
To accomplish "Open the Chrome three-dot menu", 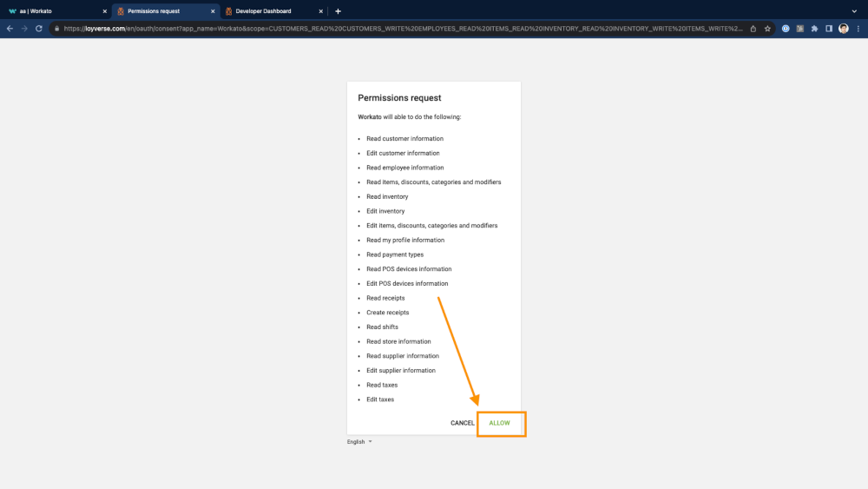I will 858,29.
